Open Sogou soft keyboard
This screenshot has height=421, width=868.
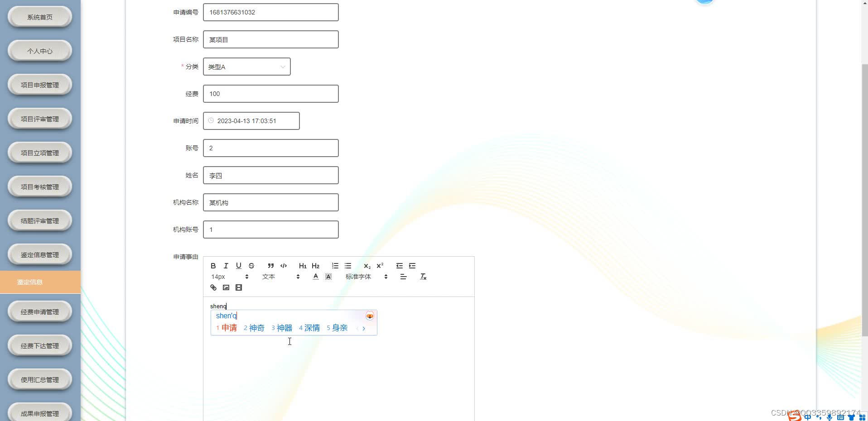[840, 417]
